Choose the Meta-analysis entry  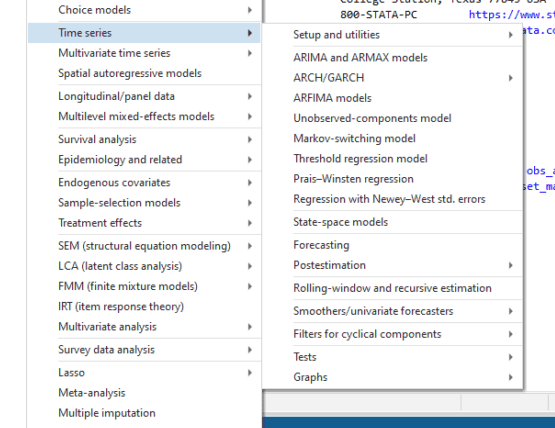(144, 393)
